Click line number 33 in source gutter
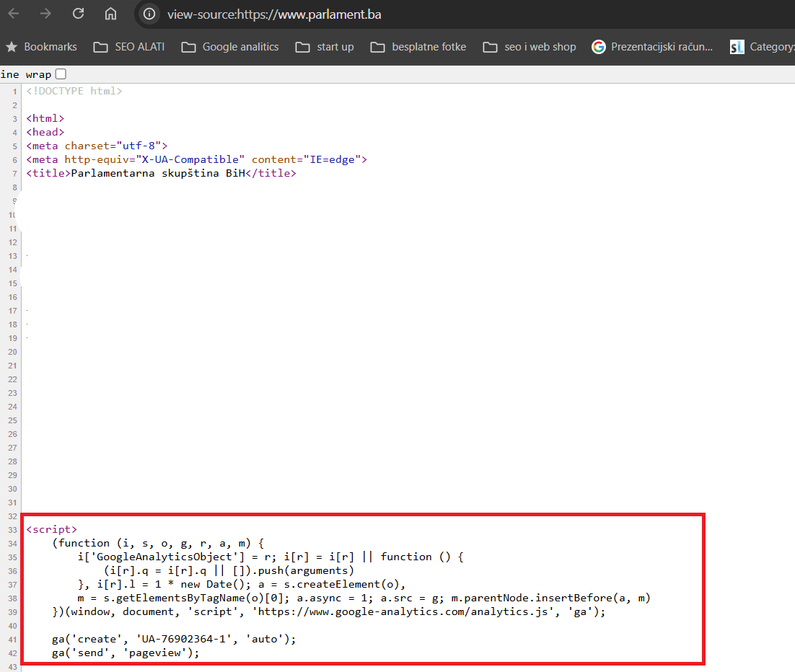Image resolution: width=795 pixels, height=672 pixels. coord(12,530)
